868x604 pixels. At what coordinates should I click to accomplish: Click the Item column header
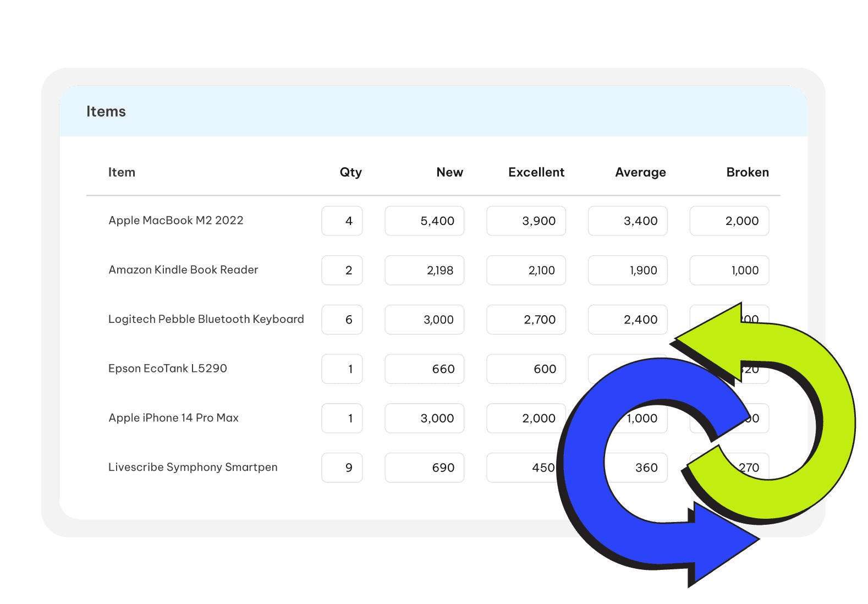[x=122, y=172]
